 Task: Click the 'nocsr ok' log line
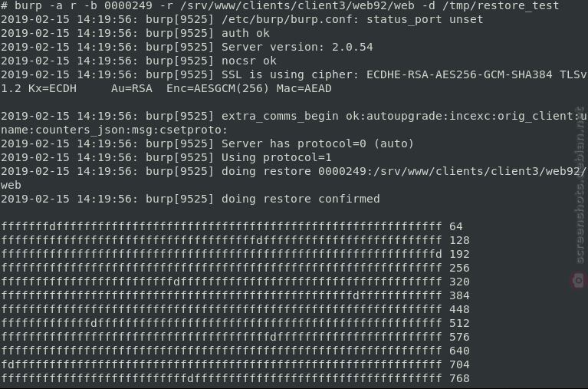pos(138,61)
